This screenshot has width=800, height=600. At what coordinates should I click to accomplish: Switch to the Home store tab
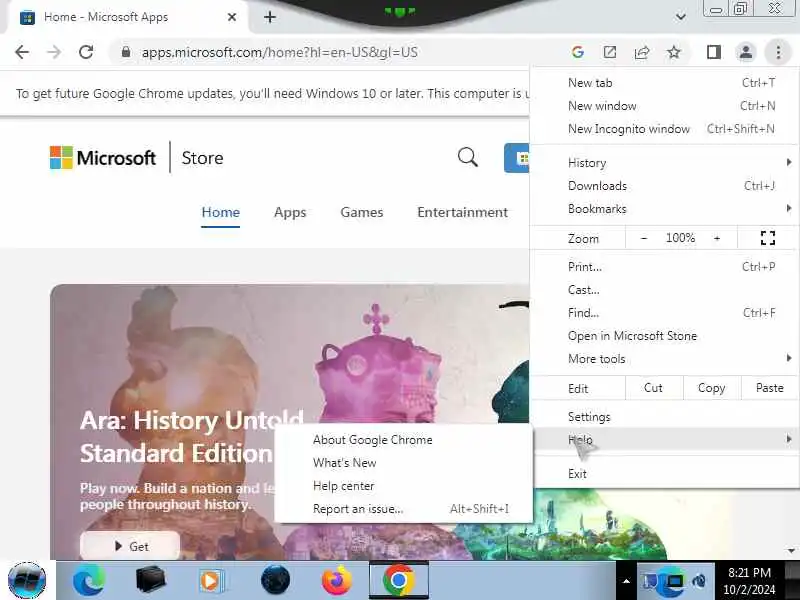click(220, 212)
